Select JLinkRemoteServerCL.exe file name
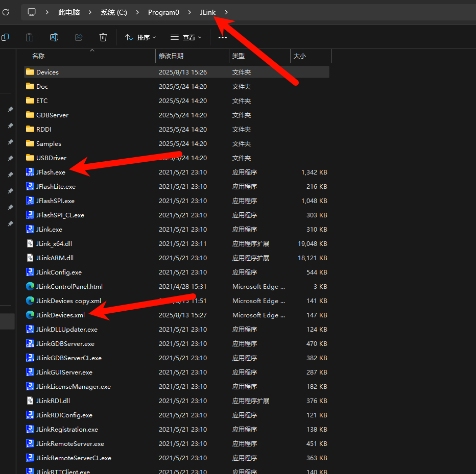 click(x=74, y=458)
